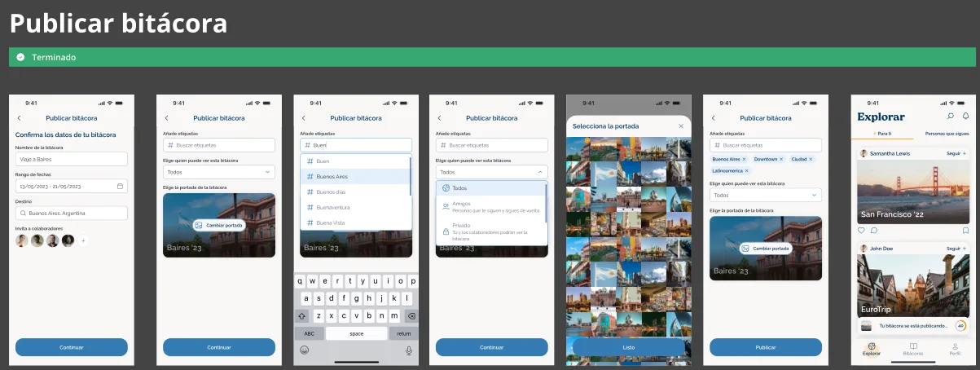Open the Perfil bottom navigation tab
Image resolution: width=980 pixels, height=370 pixels.
point(955,349)
